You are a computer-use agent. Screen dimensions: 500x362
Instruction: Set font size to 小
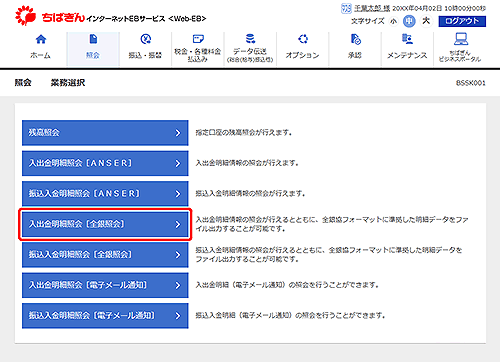click(394, 21)
